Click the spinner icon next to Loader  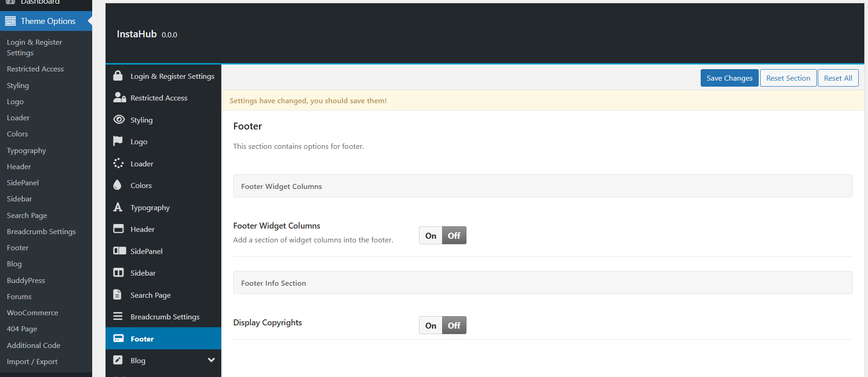pos(118,164)
